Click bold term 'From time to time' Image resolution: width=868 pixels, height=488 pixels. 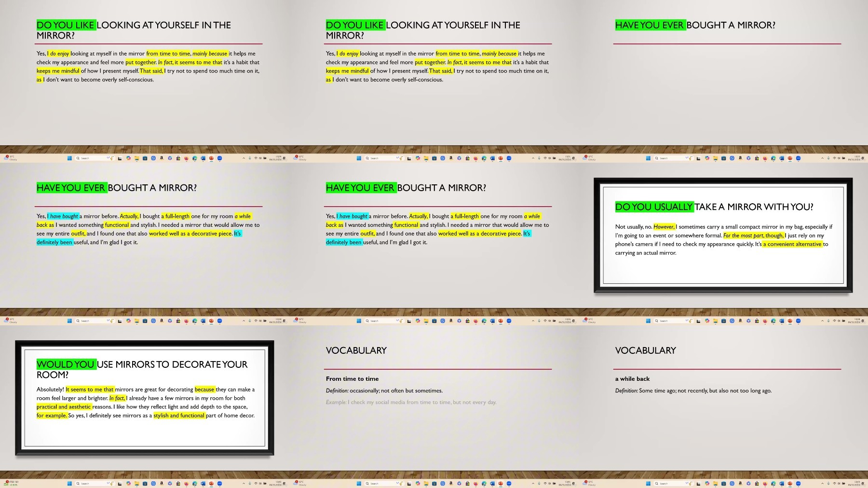[352, 379]
